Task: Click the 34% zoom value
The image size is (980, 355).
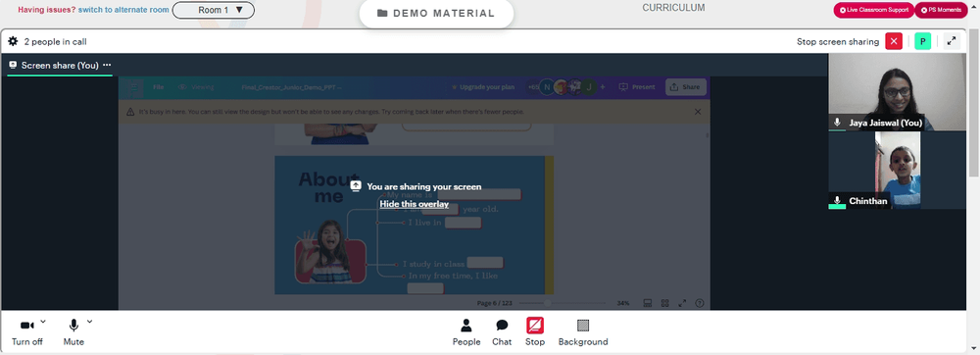Action: pyautogui.click(x=623, y=303)
